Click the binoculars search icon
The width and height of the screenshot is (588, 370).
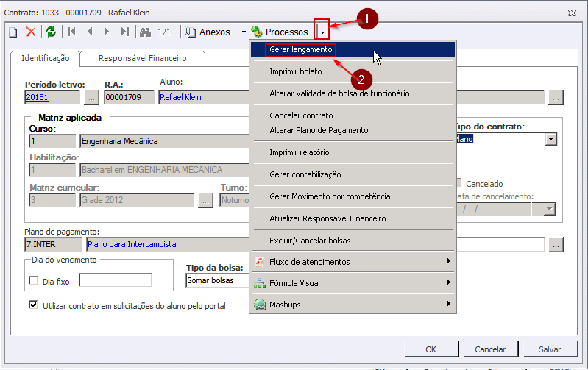[x=146, y=32]
